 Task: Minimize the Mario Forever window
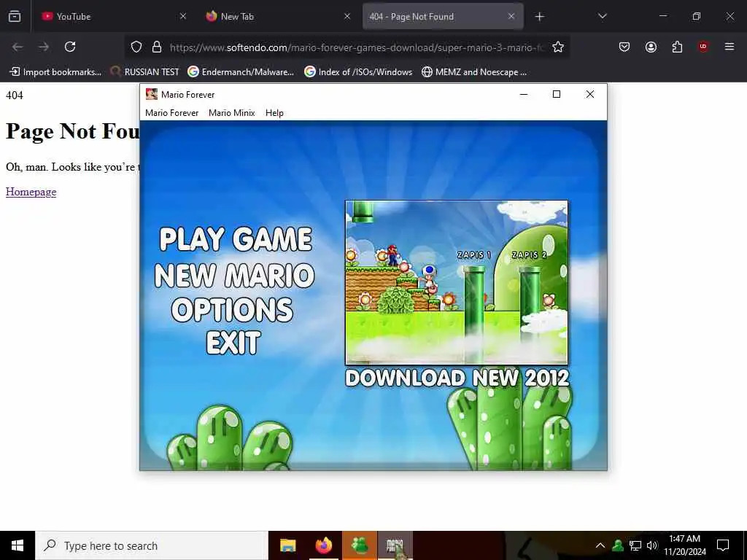tap(524, 94)
